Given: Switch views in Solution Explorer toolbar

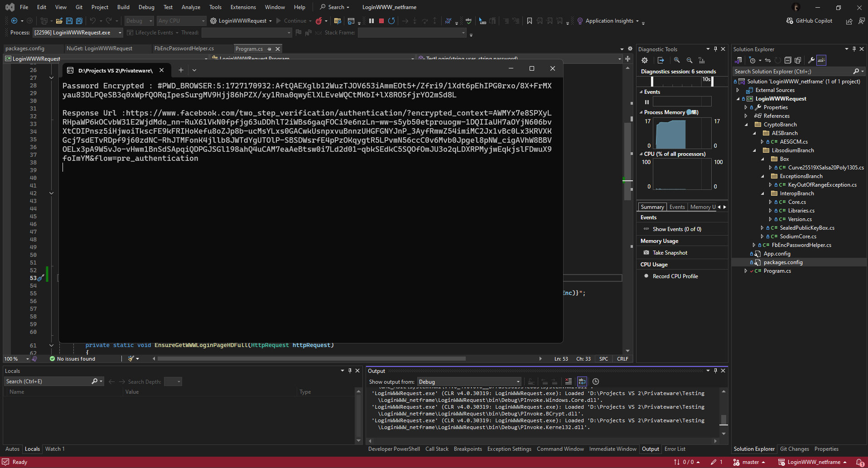Looking at the screenshot, I should [739, 60].
